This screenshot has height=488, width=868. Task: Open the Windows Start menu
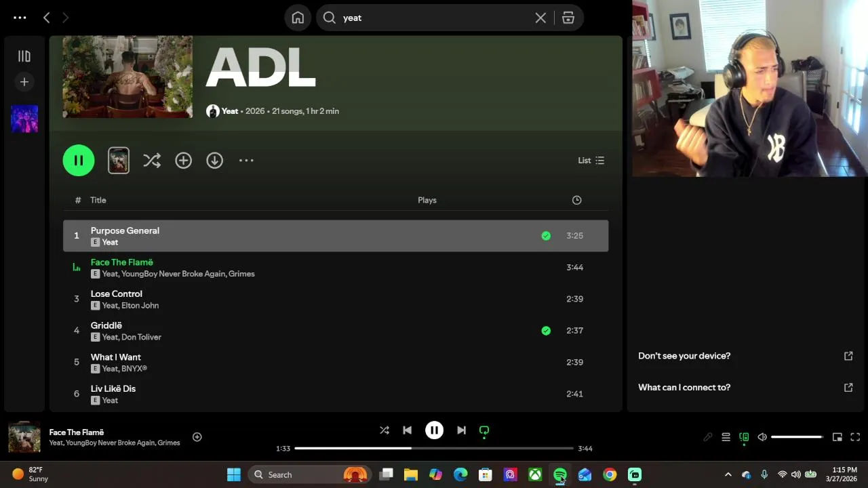click(x=234, y=474)
